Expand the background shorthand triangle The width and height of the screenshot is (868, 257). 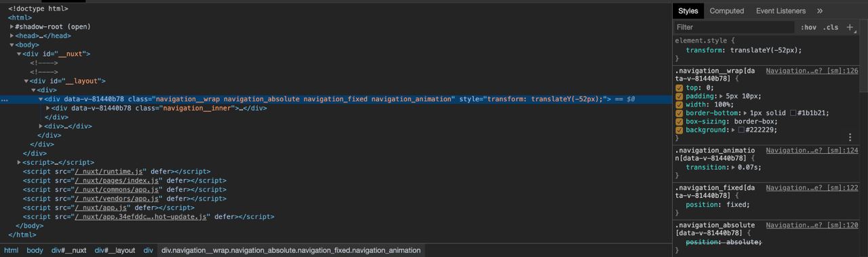click(x=734, y=130)
